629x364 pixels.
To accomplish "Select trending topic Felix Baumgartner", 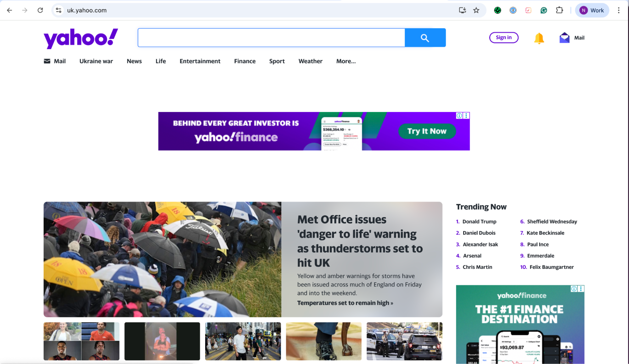I will pos(552,267).
